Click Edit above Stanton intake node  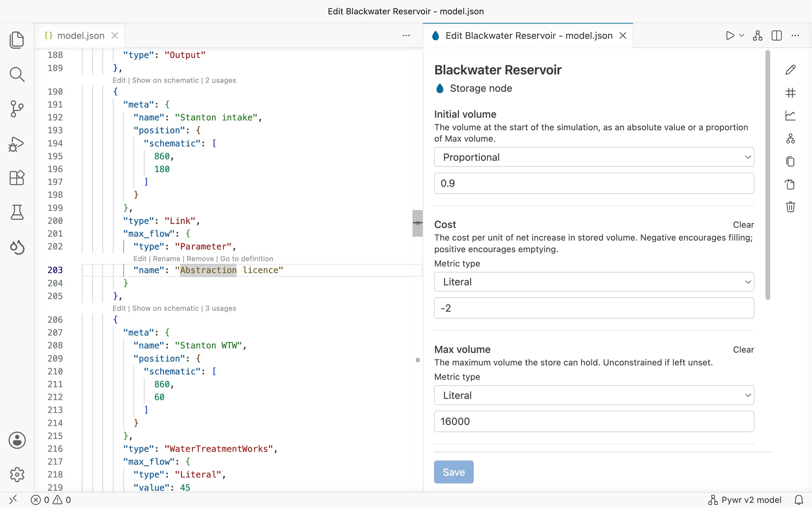click(119, 80)
